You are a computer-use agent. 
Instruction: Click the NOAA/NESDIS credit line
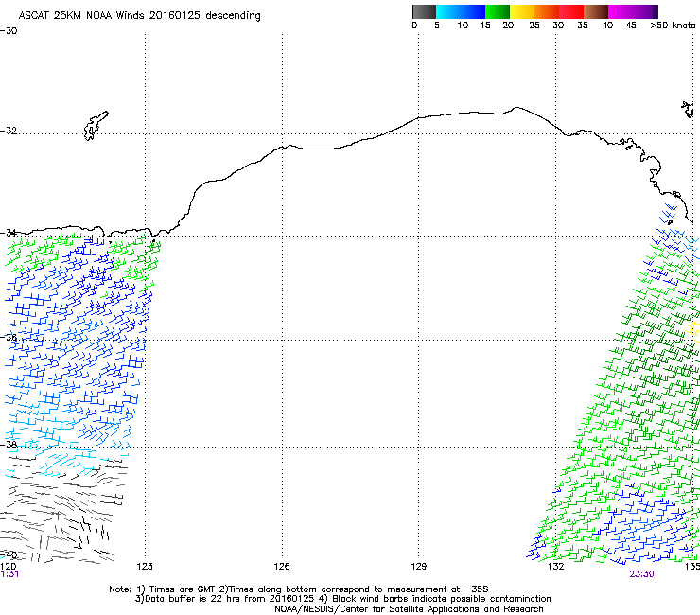(409, 609)
